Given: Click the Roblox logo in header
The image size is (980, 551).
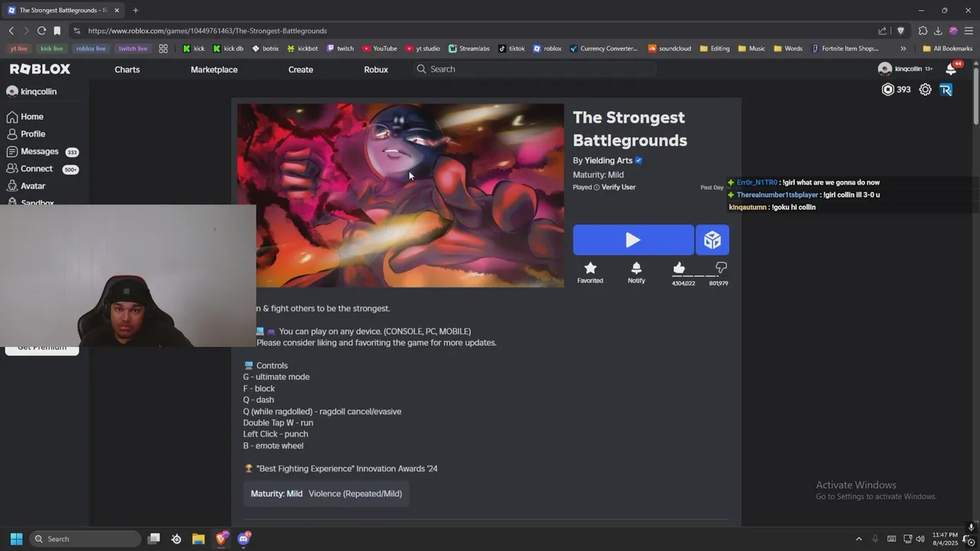Looking at the screenshot, I should coord(40,69).
